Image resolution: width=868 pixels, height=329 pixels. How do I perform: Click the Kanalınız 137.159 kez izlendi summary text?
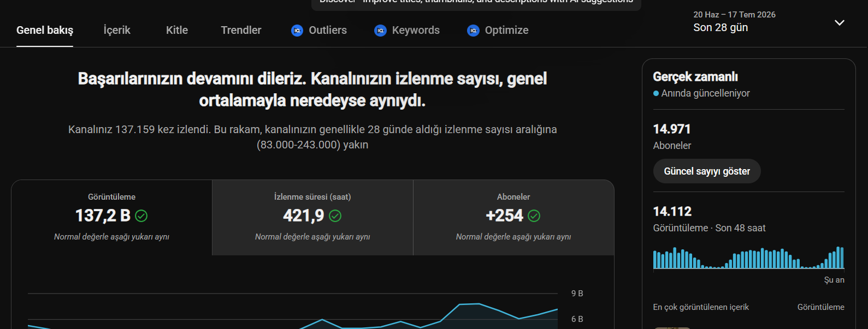point(312,137)
